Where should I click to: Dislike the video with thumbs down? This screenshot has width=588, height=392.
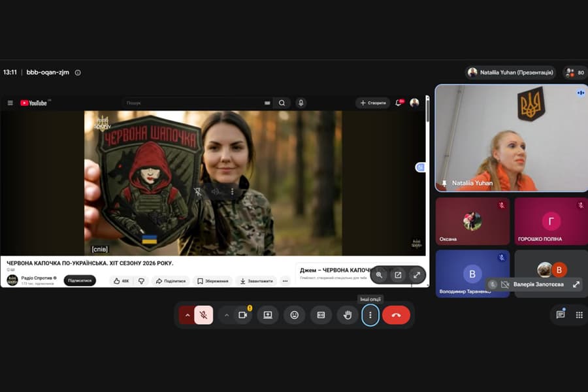pyautogui.click(x=141, y=281)
